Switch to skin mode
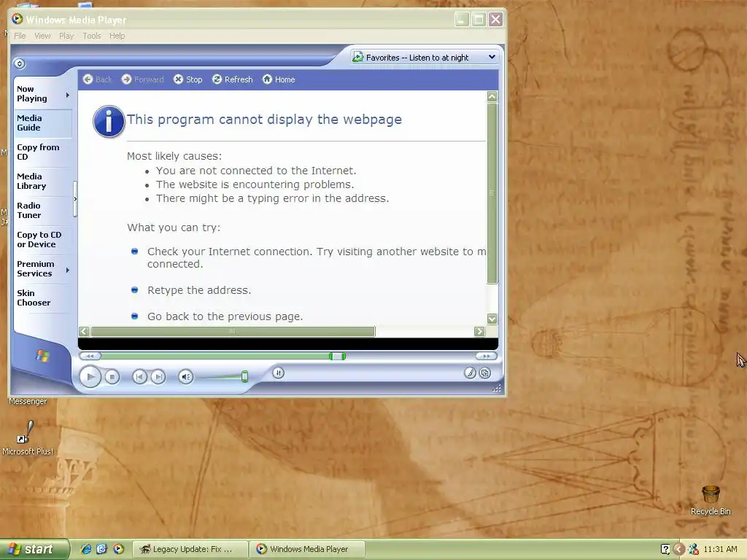Screen dimensions: 747x560 tap(485, 373)
